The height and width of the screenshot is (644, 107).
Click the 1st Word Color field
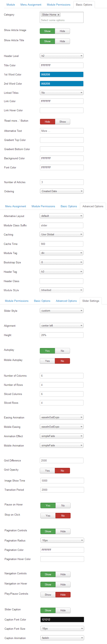[x=61, y=74]
